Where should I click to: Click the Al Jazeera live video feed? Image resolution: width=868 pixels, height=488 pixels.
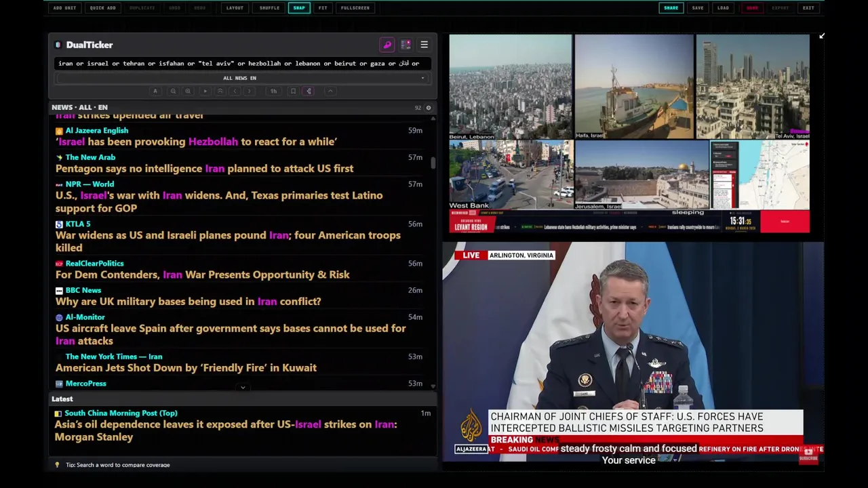coord(633,352)
